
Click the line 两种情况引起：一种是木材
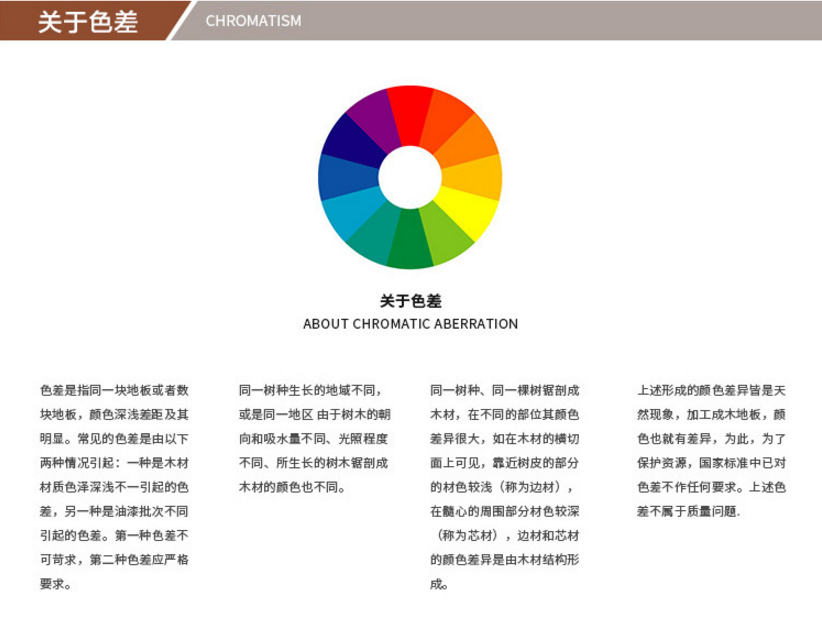[x=114, y=463]
